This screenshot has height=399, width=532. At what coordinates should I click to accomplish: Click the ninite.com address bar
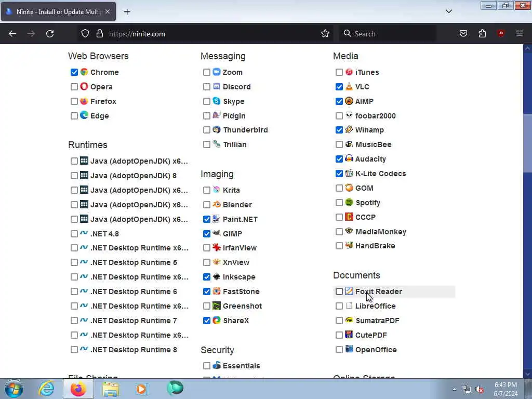coord(205,33)
